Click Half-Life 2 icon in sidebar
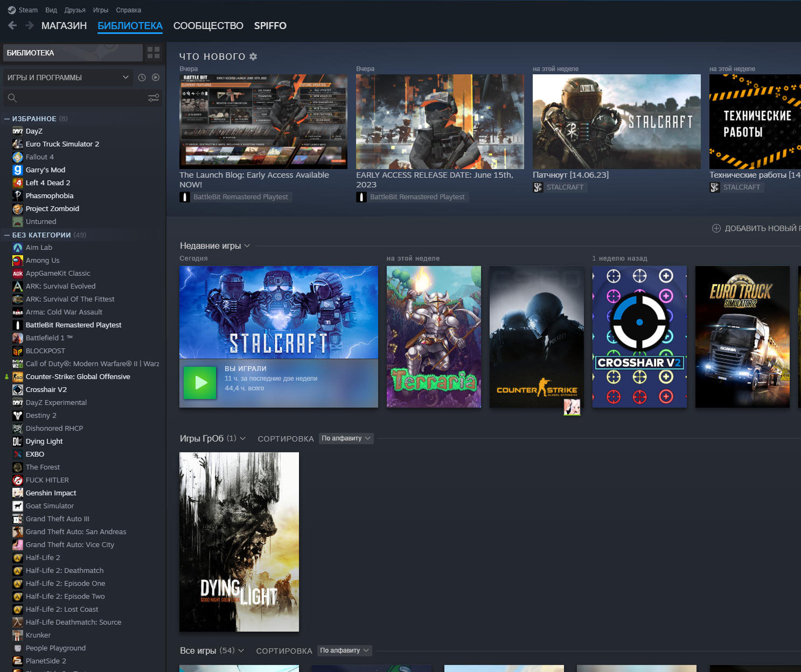This screenshot has height=672, width=801. point(18,558)
